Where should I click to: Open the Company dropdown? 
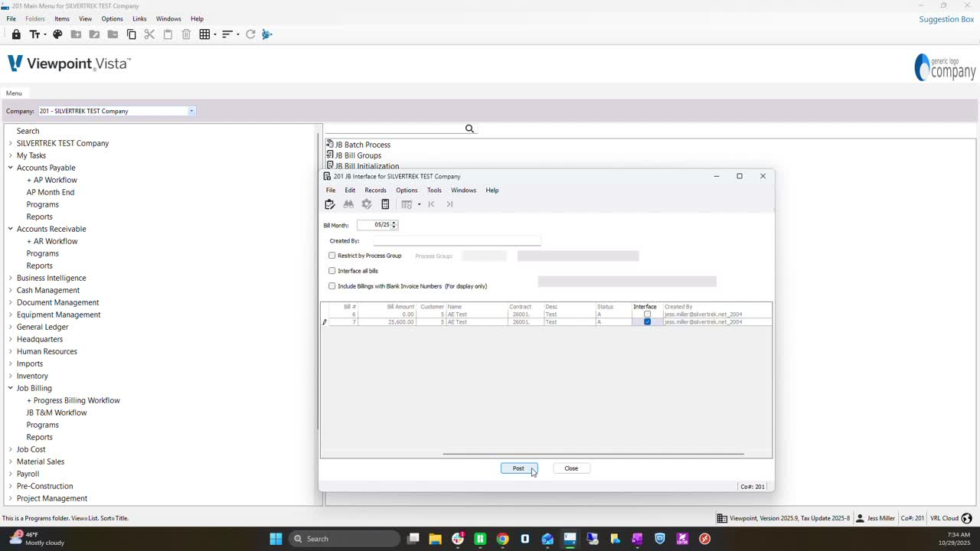coord(191,111)
